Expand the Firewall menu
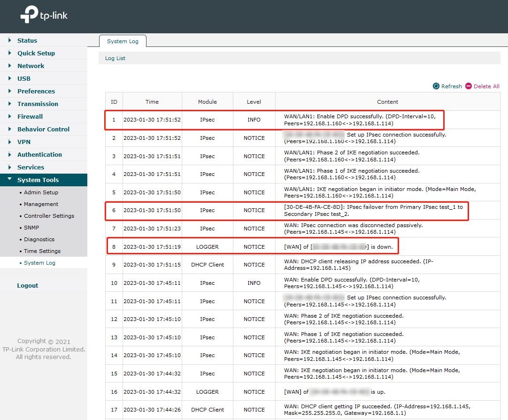The width and height of the screenshot is (508, 420). (30, 116)
